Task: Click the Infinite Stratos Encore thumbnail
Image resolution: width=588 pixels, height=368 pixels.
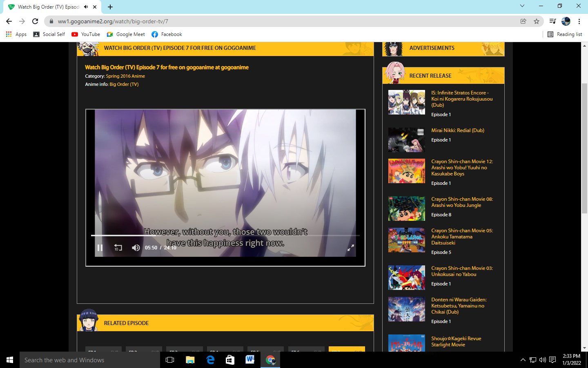Action: point(406,102)
